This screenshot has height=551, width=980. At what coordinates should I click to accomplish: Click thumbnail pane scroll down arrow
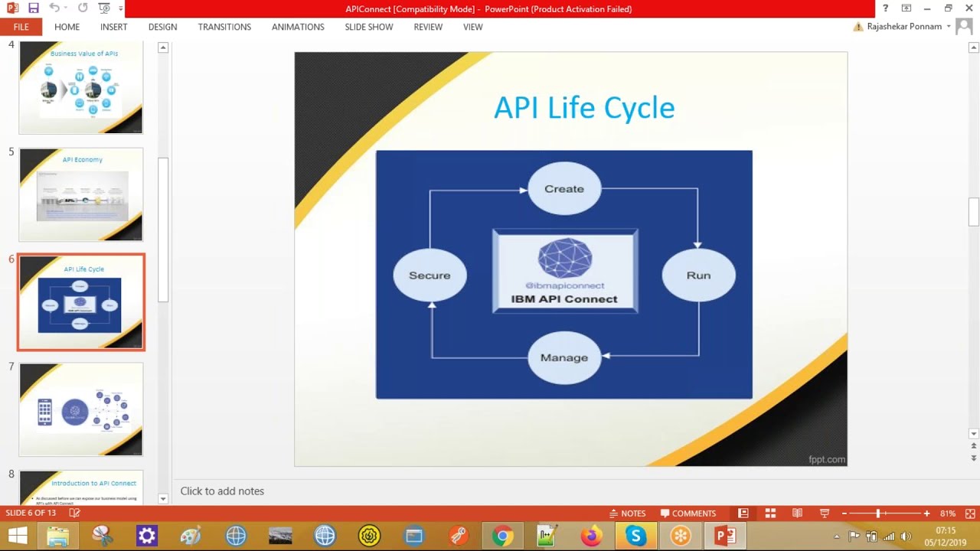(162, 499)
